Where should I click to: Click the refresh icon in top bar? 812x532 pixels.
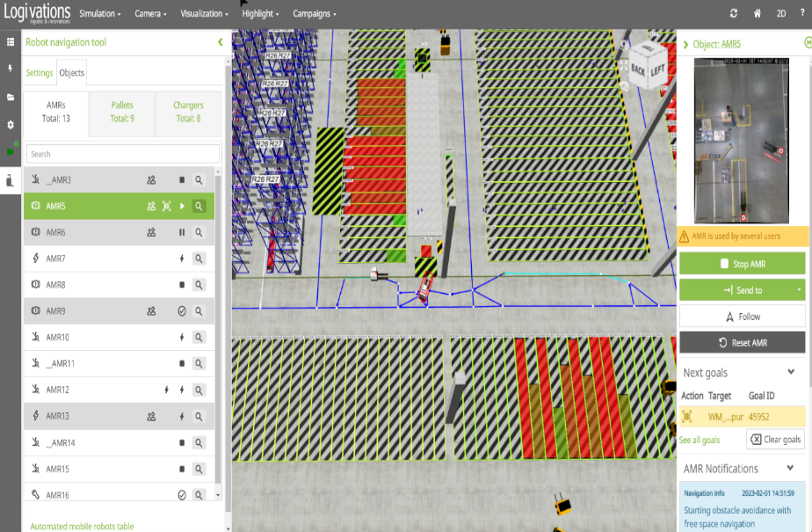[733, 13]
